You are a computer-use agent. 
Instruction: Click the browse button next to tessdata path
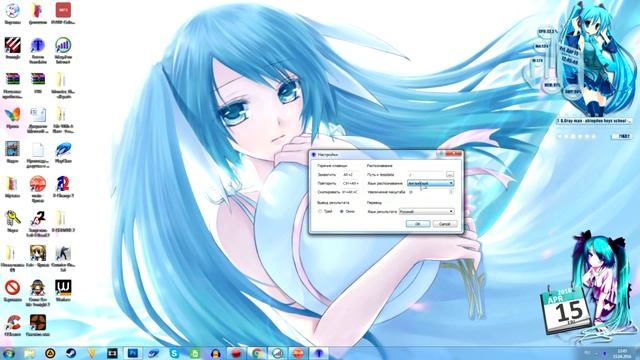pyautogui.click(x=450, y=174)
